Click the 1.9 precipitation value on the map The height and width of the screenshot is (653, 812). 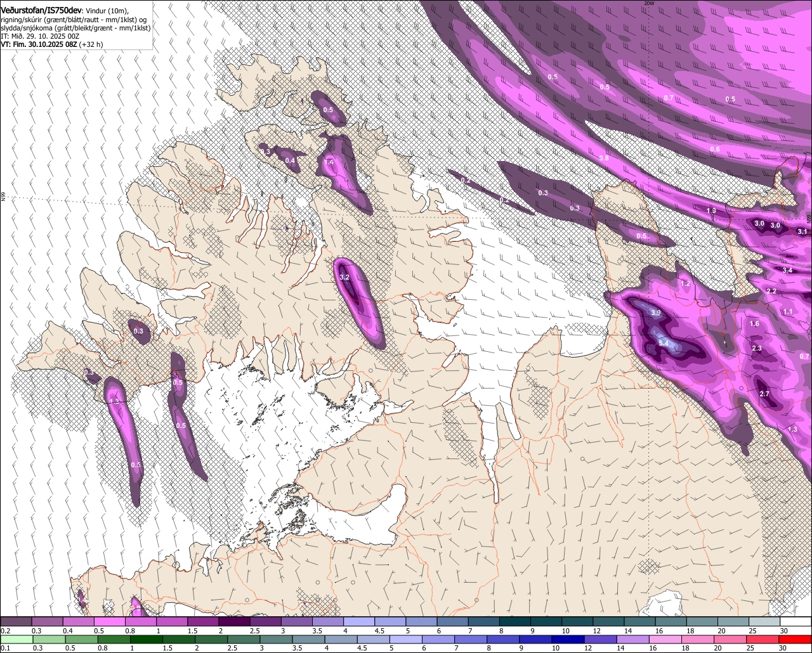coord(711,210)
